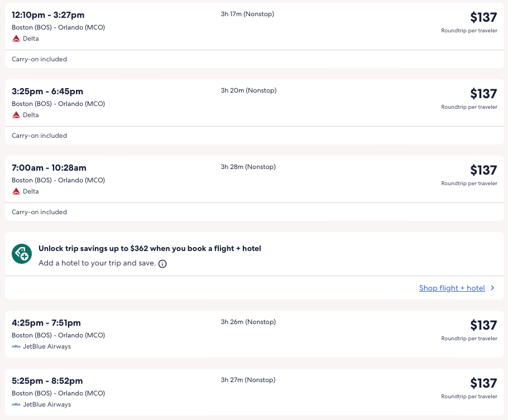This screenshot has height=420, width=508.
Task: Open the Shop flight + hotel link
Action: (452, 288)
